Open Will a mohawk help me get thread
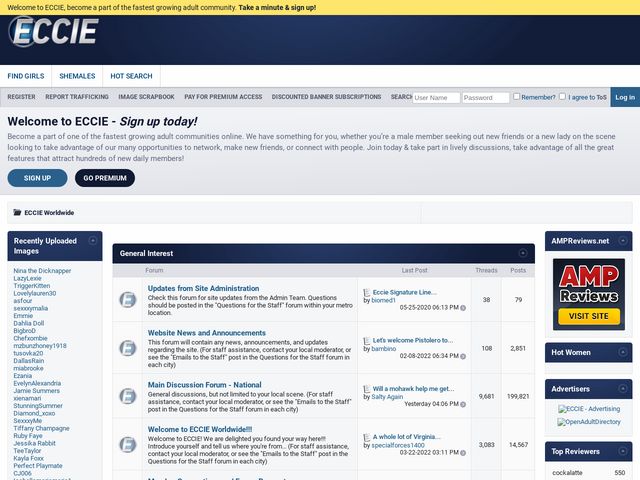This screenshot has height=480, width=640. [413, 389]
